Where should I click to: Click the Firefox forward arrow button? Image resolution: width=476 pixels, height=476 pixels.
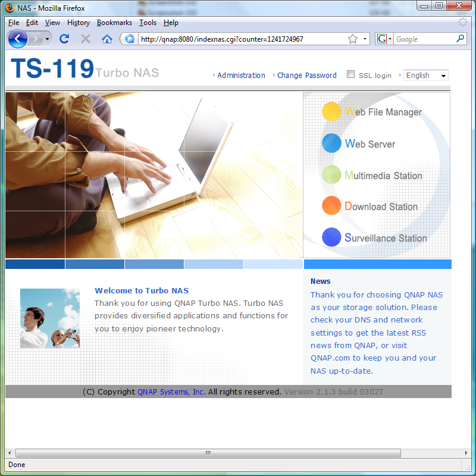pyautogui.click(x=36, y=39)
